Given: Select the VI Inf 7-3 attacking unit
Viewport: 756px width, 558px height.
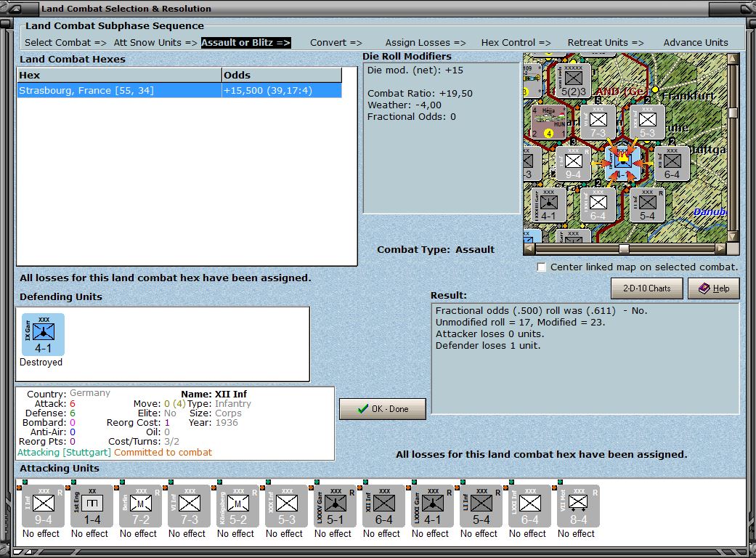Looking at the screenshot, I should (x=189, y=506).
